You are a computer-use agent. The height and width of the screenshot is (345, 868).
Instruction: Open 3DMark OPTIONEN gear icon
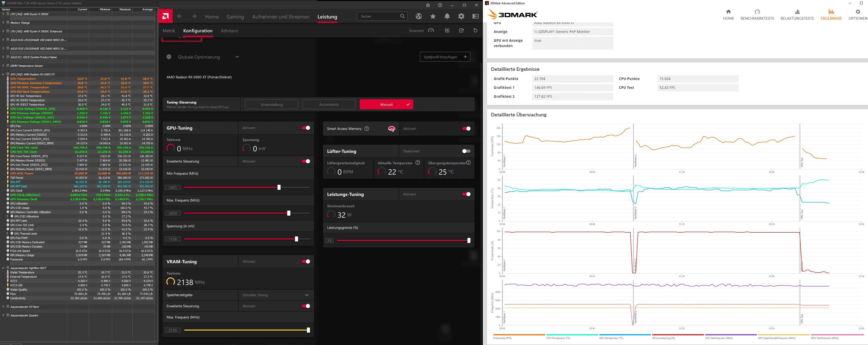(858, 12)
